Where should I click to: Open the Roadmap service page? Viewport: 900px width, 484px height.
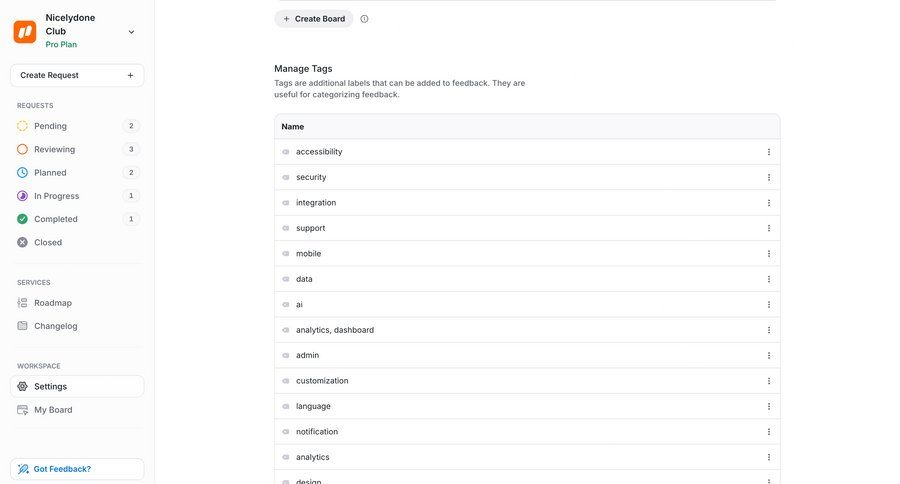pos(52,303)
